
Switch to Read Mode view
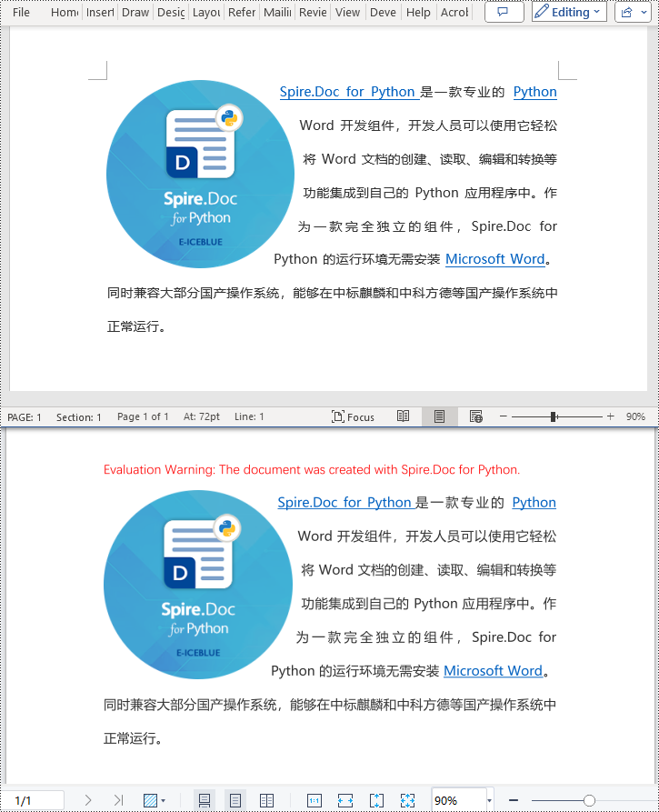point(404,416)
